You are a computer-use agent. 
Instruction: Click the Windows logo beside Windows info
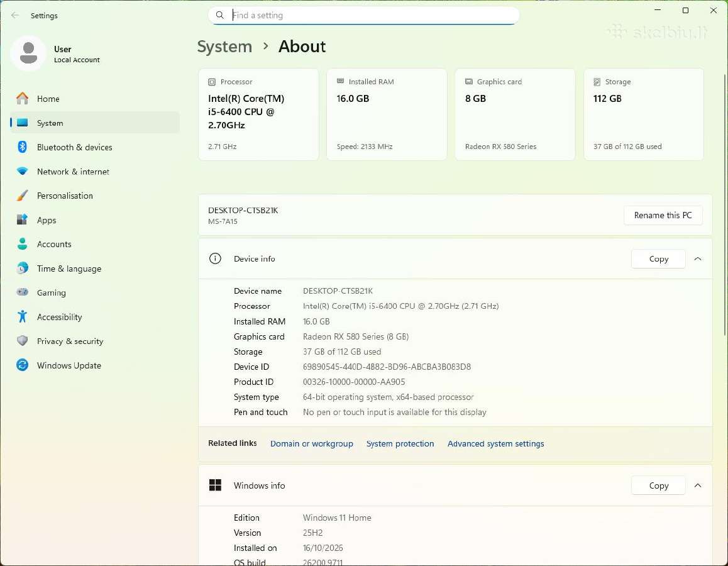pyautogui.click(x=215, y=486)
